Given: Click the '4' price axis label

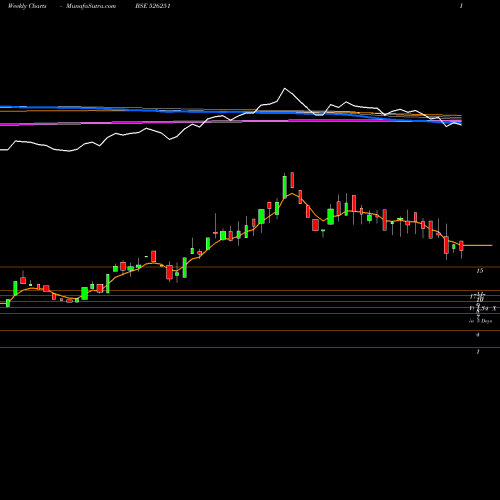Looking at the screenshot, I should click(478, 334).
